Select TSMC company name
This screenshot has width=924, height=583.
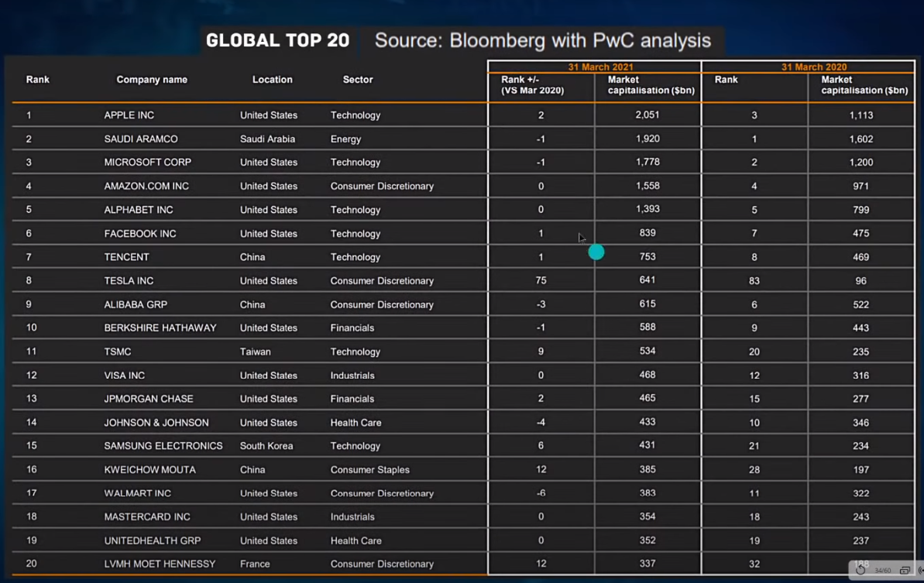pyautogui.click(x=118, y=352)
